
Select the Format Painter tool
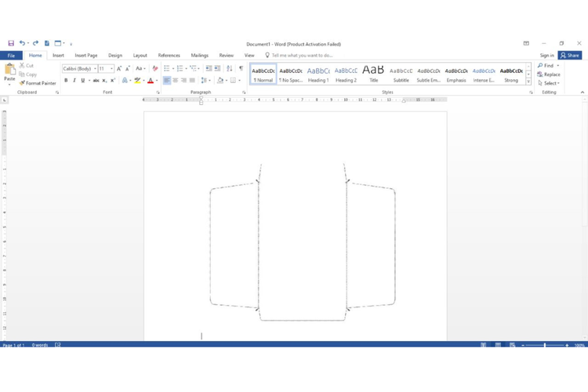coord(38,83)
